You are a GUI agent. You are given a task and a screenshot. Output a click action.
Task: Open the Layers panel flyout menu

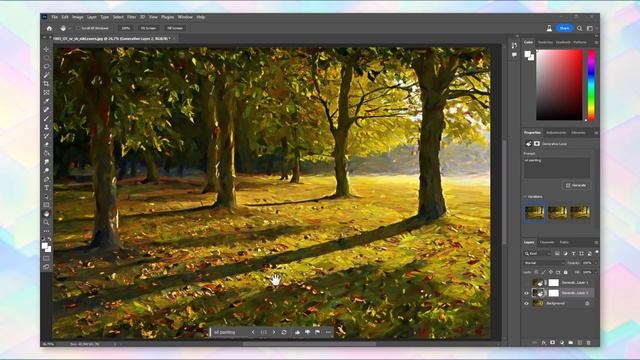(x=596, y=242)
